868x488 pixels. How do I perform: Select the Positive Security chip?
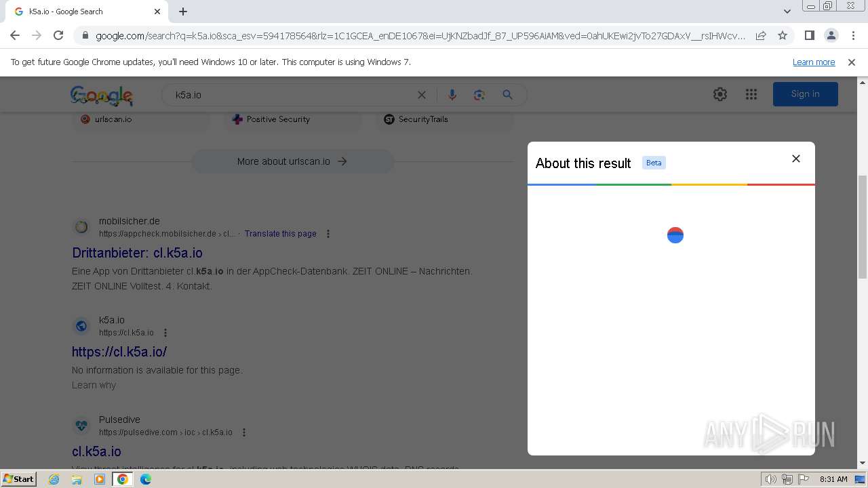pos(293,120)
